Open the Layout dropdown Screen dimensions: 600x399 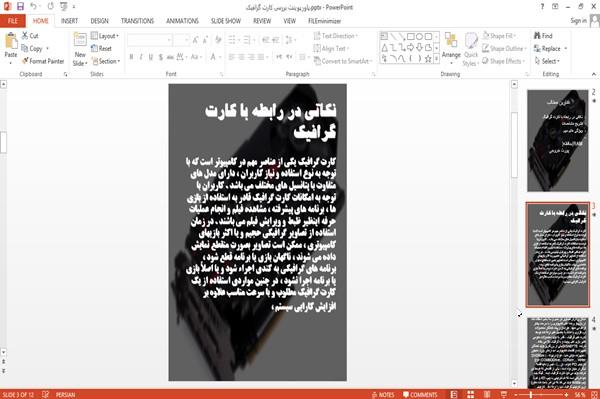(x=105, y=36)
